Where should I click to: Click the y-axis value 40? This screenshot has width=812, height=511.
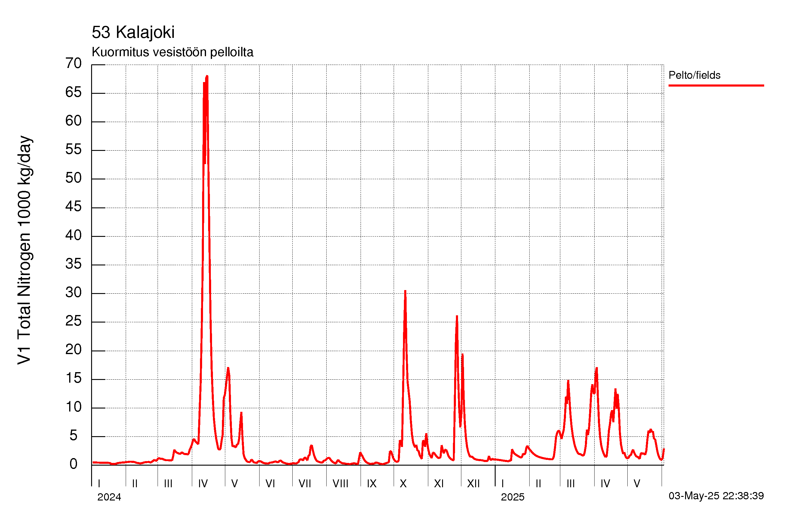pos(73,235)
